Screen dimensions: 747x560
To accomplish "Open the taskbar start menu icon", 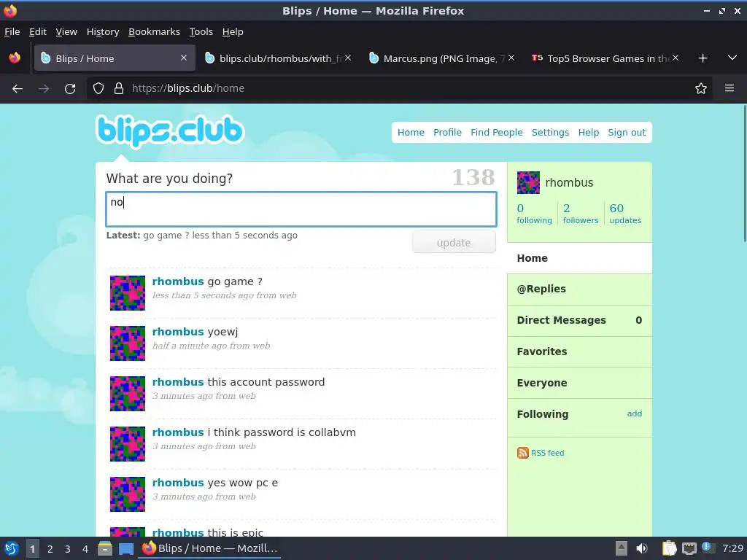I will 12,548.
